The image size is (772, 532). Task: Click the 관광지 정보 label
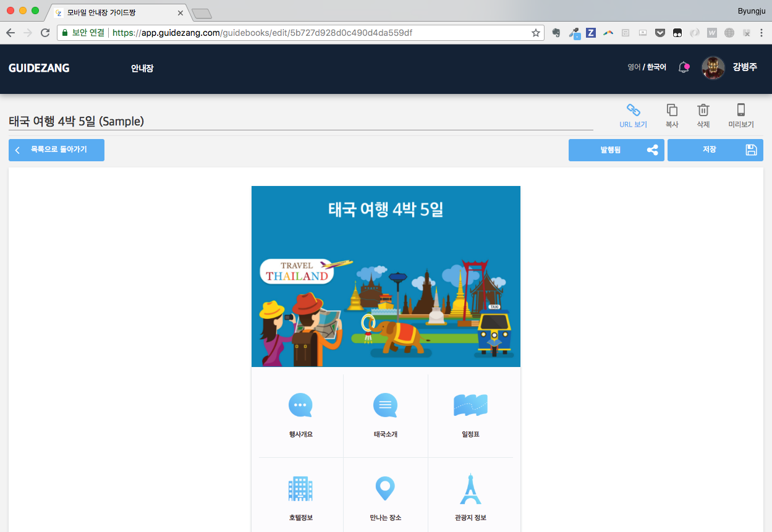click(x=470, y=518)
